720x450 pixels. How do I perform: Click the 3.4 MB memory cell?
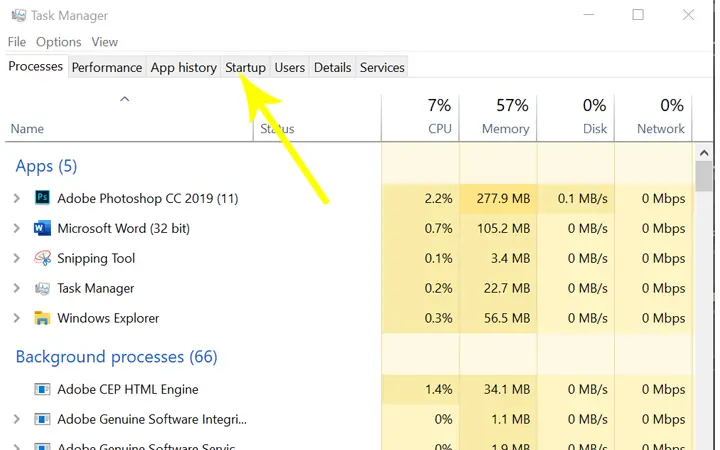pyautogui.click(x=498, y=258)
